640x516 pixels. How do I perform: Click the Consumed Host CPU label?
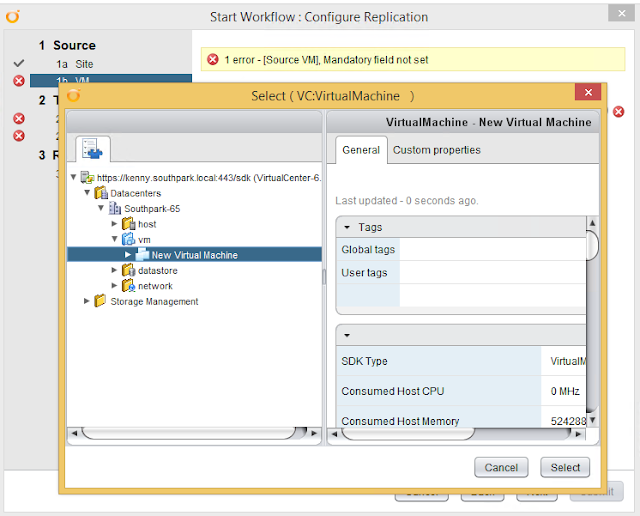pos(393,391)
